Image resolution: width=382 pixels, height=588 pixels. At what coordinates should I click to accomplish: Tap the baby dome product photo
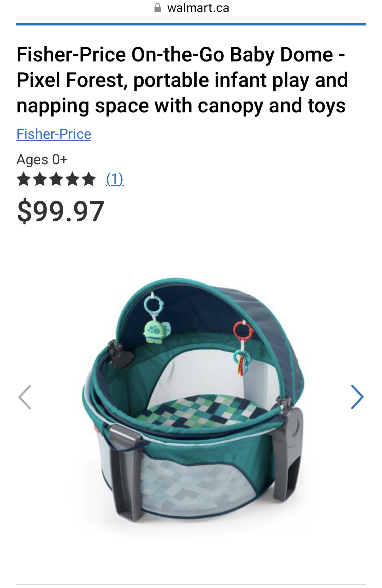tap(193, 400)
